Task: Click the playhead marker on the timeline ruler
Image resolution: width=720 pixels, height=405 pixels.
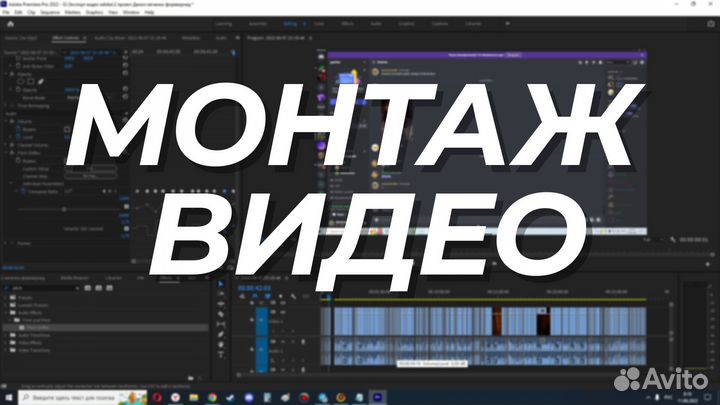Action: click(329, 298)
